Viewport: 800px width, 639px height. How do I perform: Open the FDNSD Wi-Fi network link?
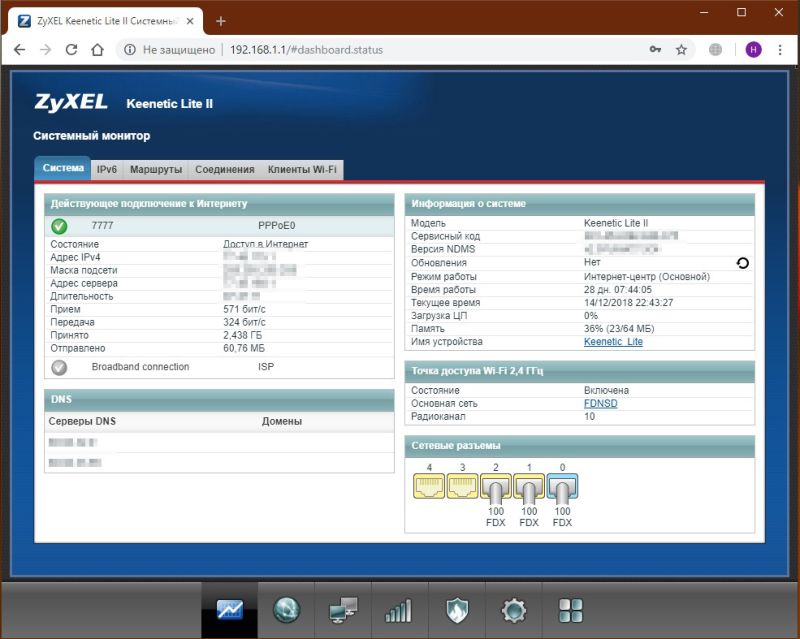tap(601, 404)
